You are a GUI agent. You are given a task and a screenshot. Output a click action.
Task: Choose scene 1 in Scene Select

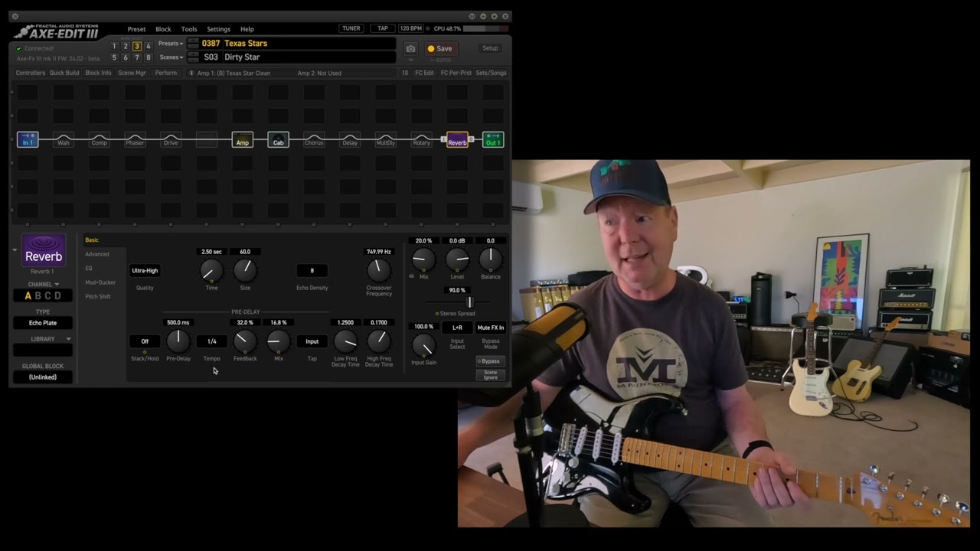coord(114,47)
